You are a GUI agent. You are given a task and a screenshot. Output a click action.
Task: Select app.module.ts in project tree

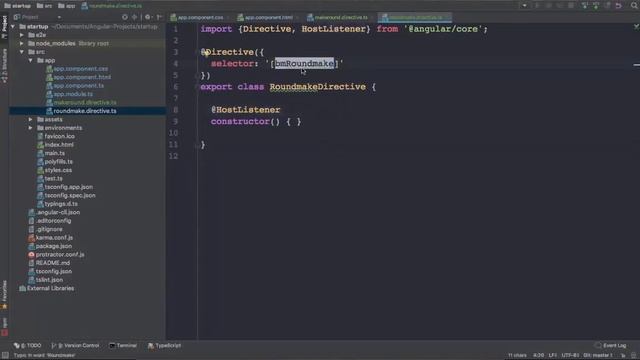point(73,94)
